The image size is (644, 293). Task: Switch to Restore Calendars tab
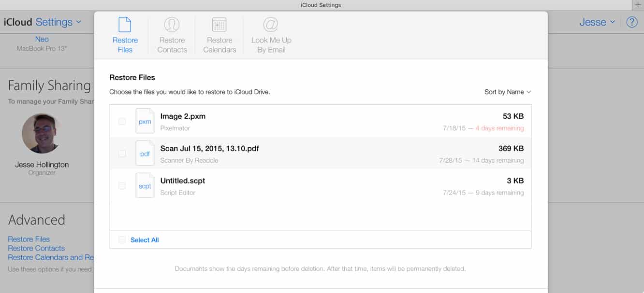click(x=220, y=35)
